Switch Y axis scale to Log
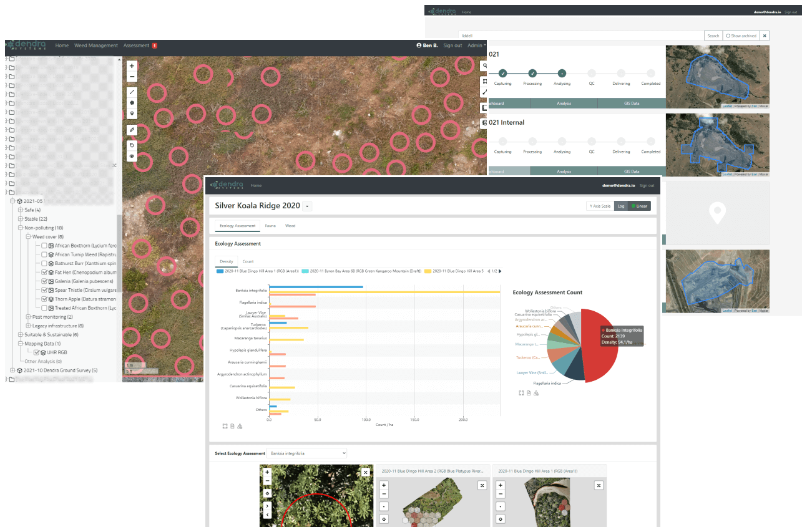Viewport: 807px width, 532px height. [620, 206]
